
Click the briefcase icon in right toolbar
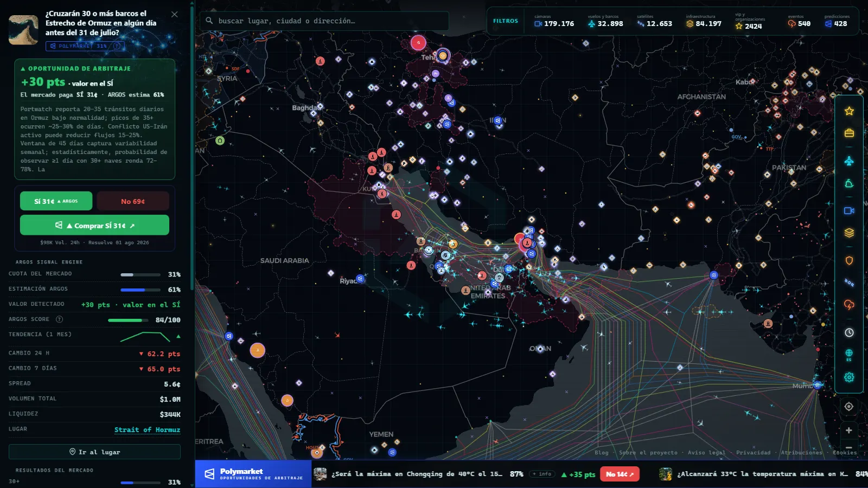[x=849, y=133]
